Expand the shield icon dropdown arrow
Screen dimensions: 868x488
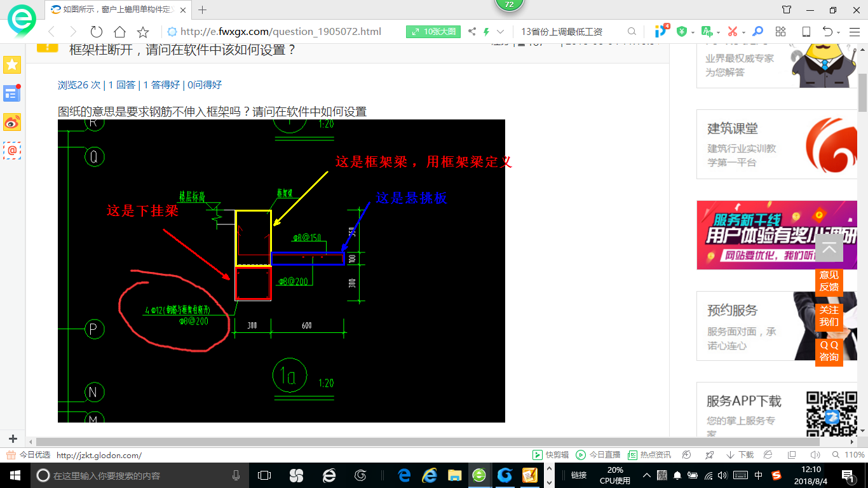(x=693, y=32)
